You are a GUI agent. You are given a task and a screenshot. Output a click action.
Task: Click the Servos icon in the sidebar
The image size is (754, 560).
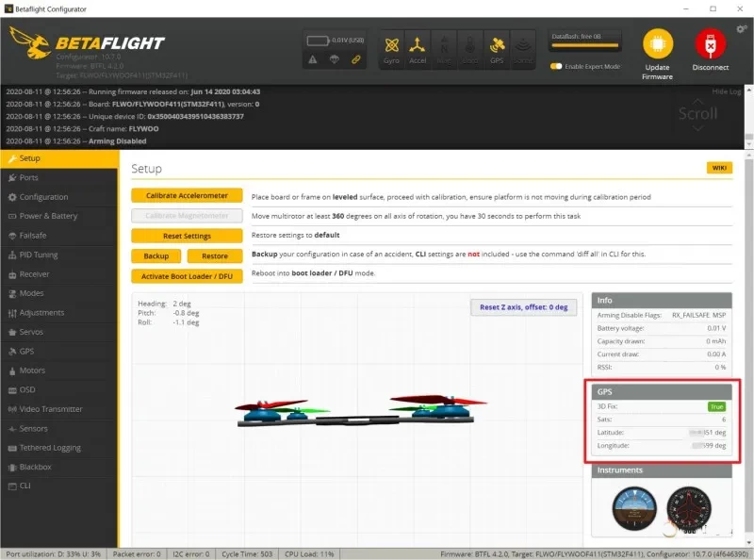[x=12, y=333]
